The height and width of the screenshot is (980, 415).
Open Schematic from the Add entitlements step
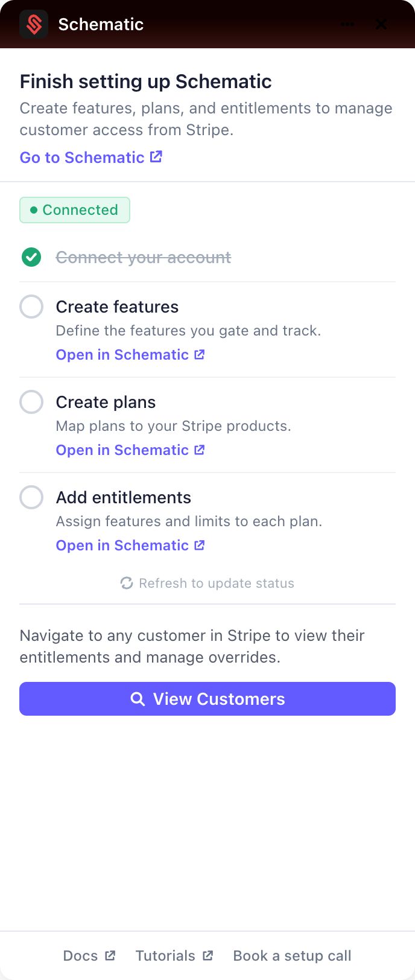(123, 545)
